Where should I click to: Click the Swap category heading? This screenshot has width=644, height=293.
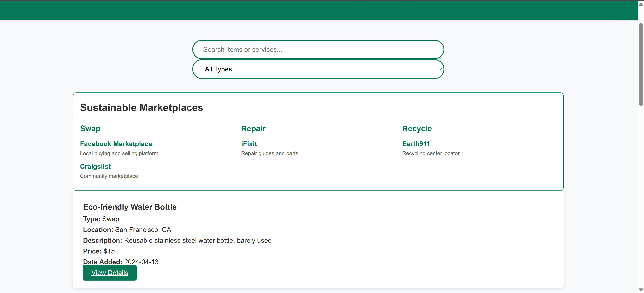tap(90, 128)
